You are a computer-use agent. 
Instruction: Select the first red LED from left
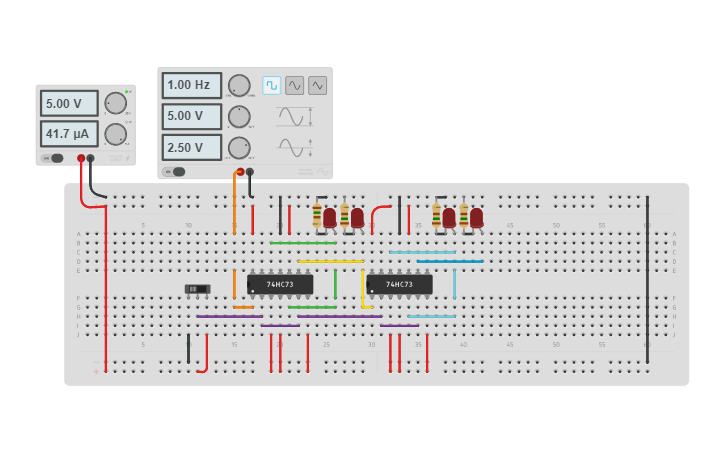[330, 218]
